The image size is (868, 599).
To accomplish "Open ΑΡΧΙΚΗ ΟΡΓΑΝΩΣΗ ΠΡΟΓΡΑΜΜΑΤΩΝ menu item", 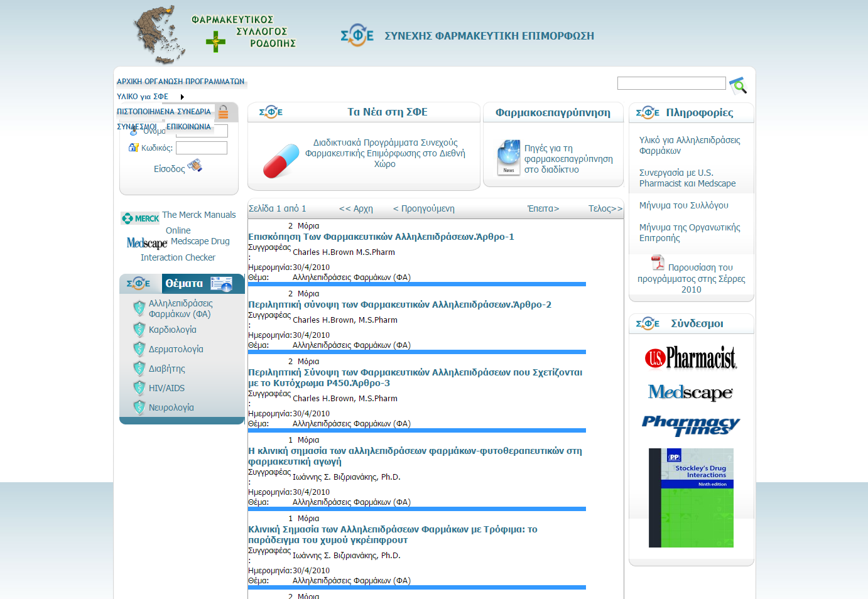I will click(x=180, y=82).
